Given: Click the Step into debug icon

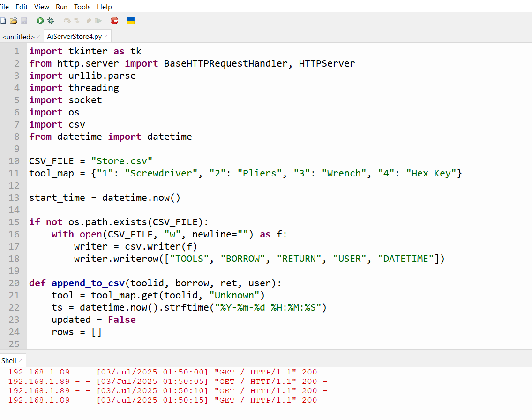Looking at the screenshot, I should coord(77,21).
